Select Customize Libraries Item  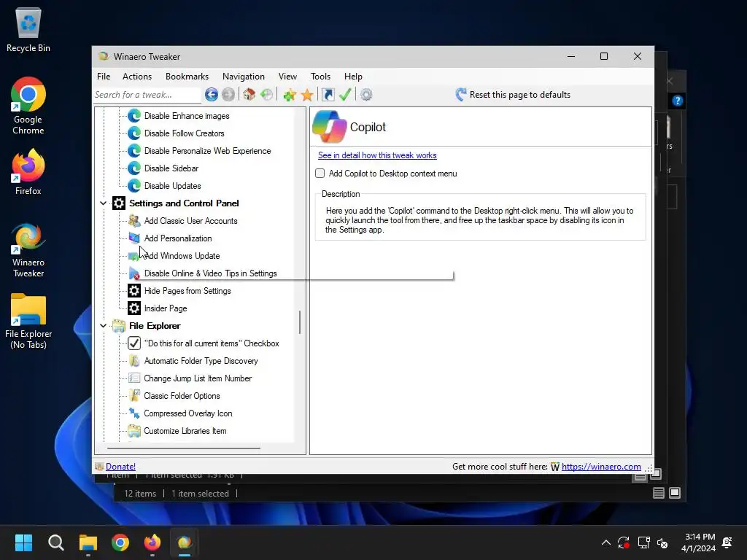(185, 431)
